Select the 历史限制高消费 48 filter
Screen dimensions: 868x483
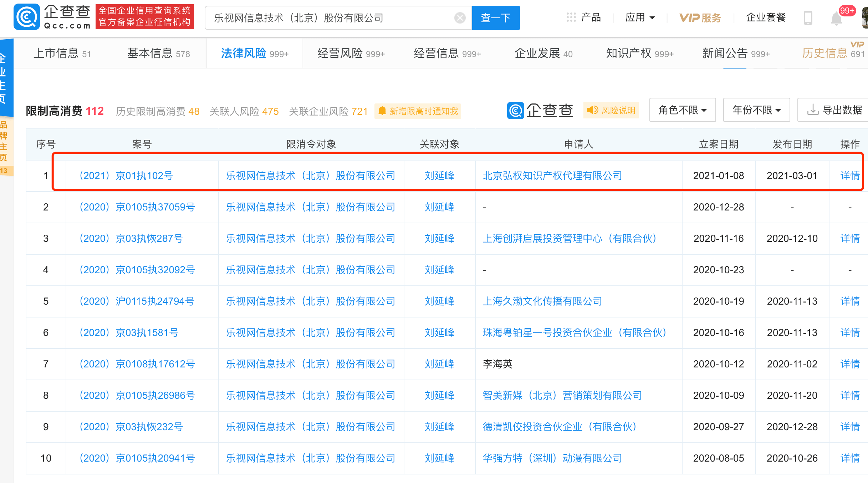pos(158,111)
